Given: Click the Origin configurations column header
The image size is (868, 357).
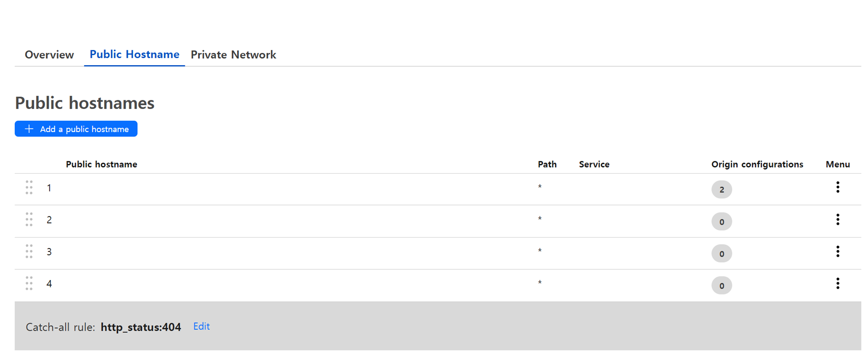Looking at the screenshot, I should (757, 164).
